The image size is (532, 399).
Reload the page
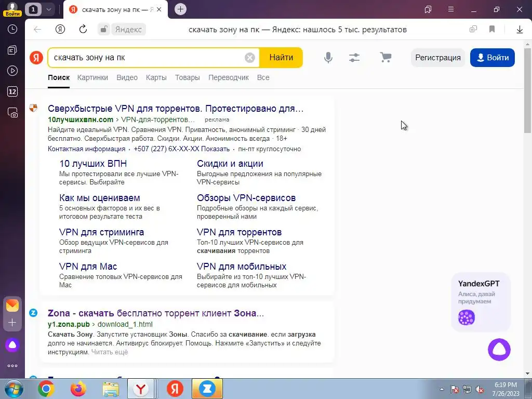pyautogui.click(x=83, y=29)
